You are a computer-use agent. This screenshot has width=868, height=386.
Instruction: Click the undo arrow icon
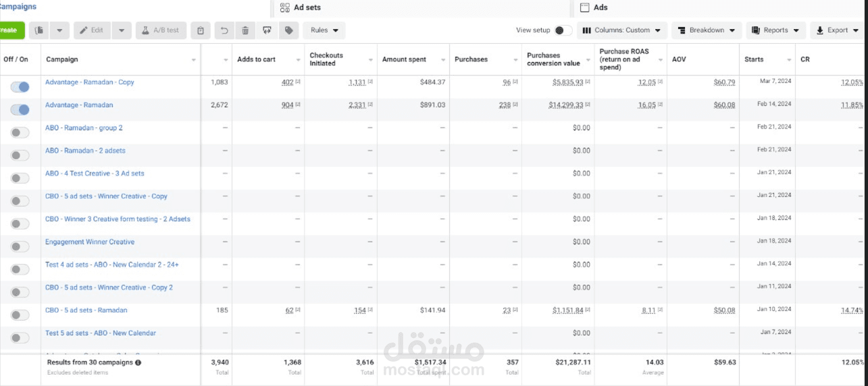pyautogui.click(x=224, y=30)
